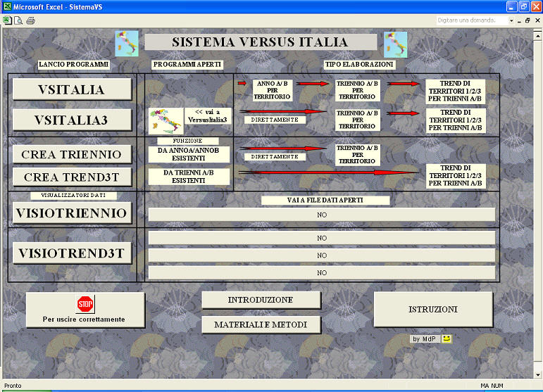Open MATERIALI E METODI button

(261, 324)
